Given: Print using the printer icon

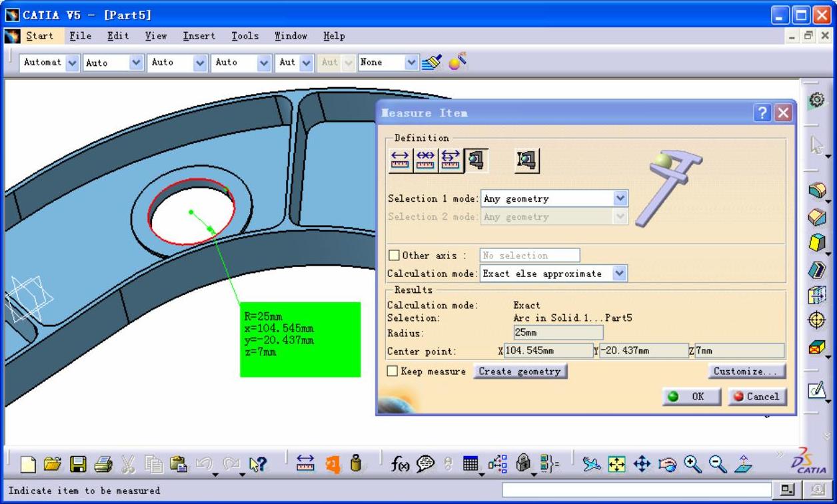Looking at the screenshot, I should click(103, 465).
